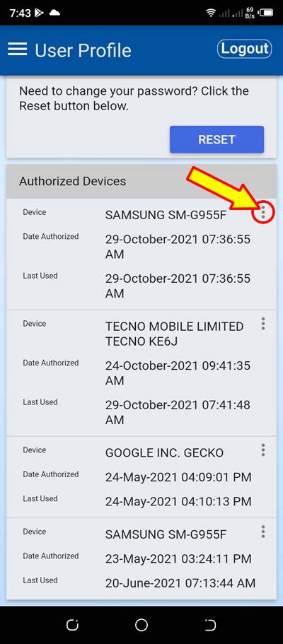Open options menu for GOOGLE INC. GECKO
This screenshot has height=644, width=283.
coord(263,450)
